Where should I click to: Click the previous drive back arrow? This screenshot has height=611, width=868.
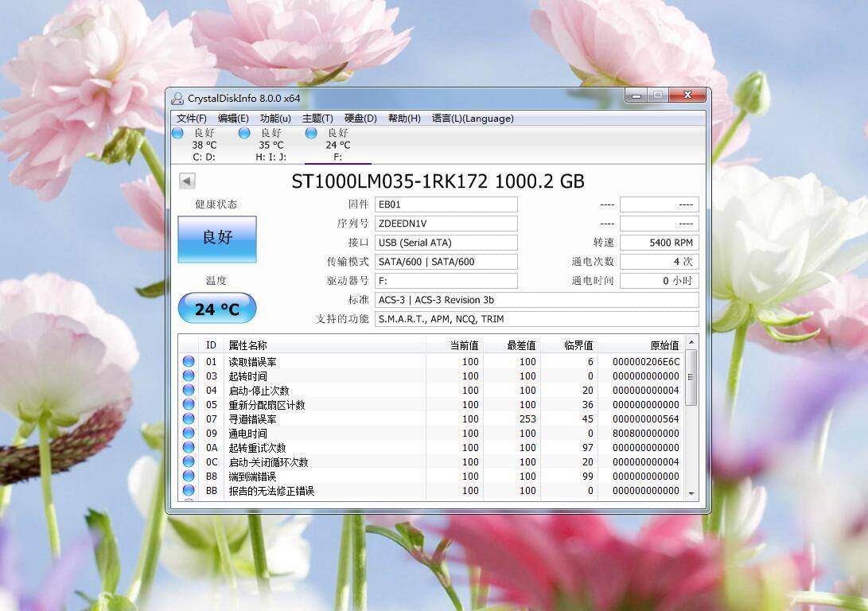point(186,181)
